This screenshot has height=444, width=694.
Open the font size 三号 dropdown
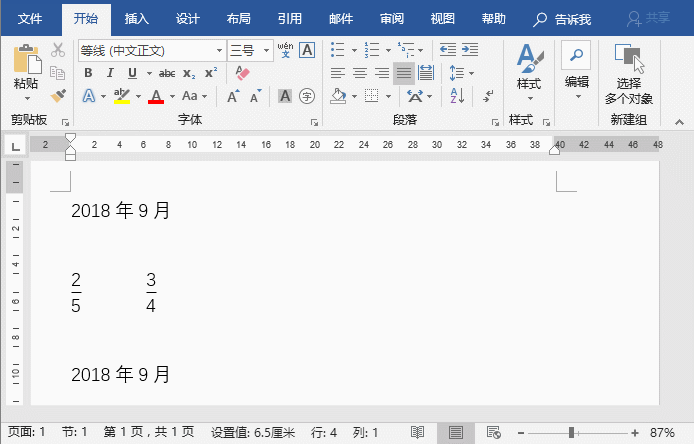266,50
